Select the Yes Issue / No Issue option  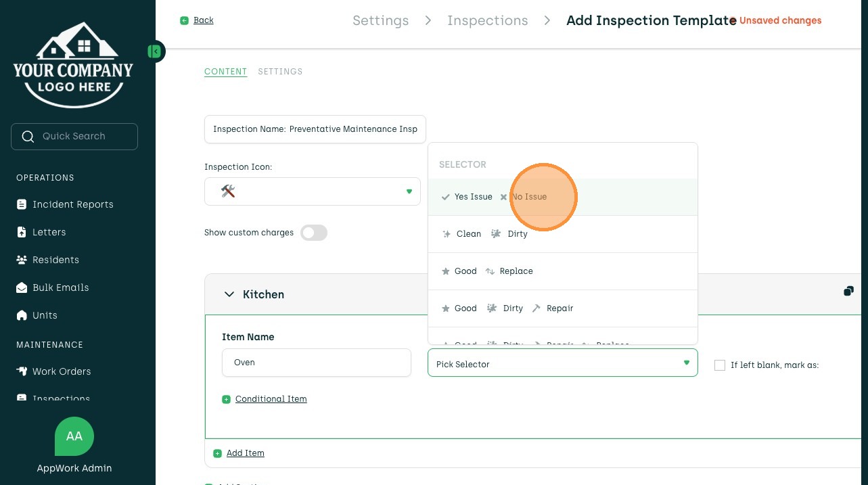coord(494,197)
